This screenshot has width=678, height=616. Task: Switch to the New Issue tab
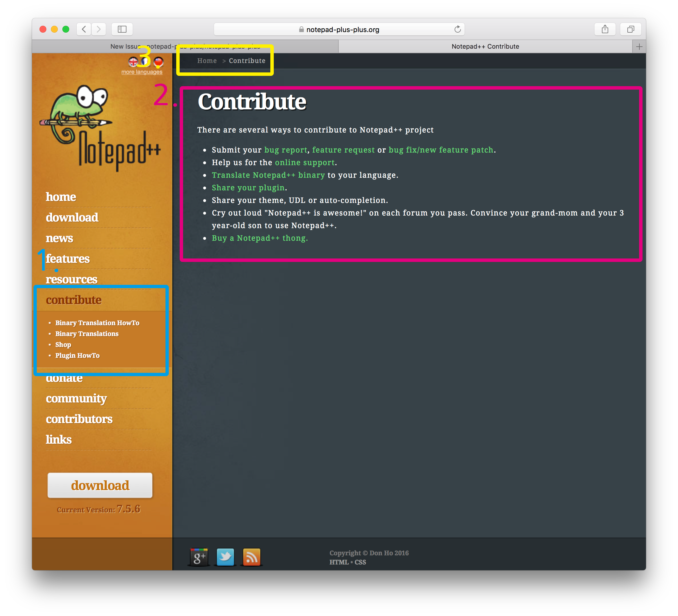pos(185,46)
